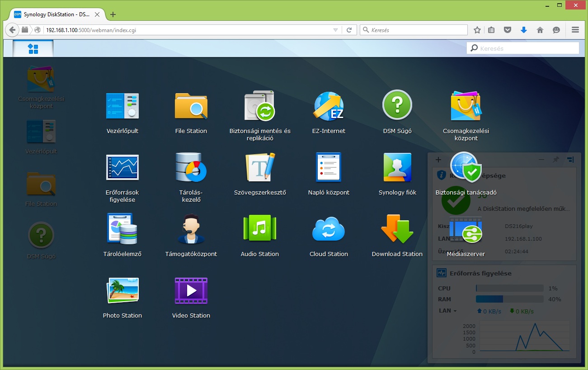Screen dimensions: 588x370
Task: Launch Download Station
Action: click(x=397, y=229)
